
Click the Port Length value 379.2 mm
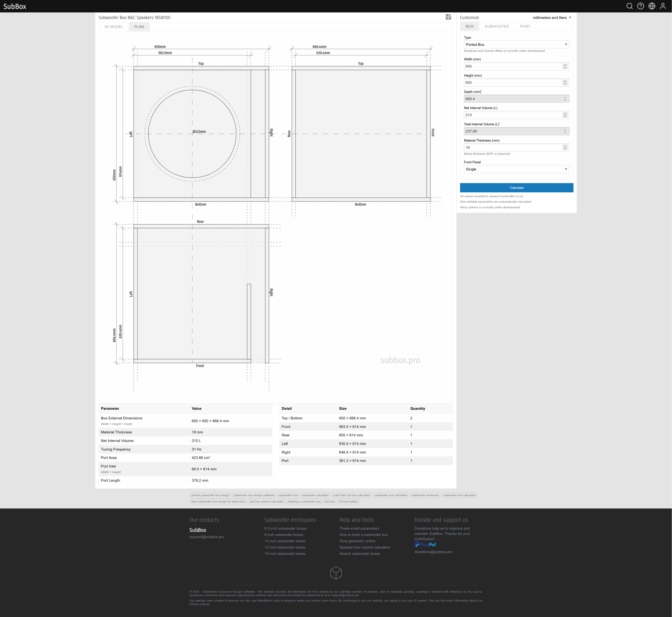[x=199, y=480]
